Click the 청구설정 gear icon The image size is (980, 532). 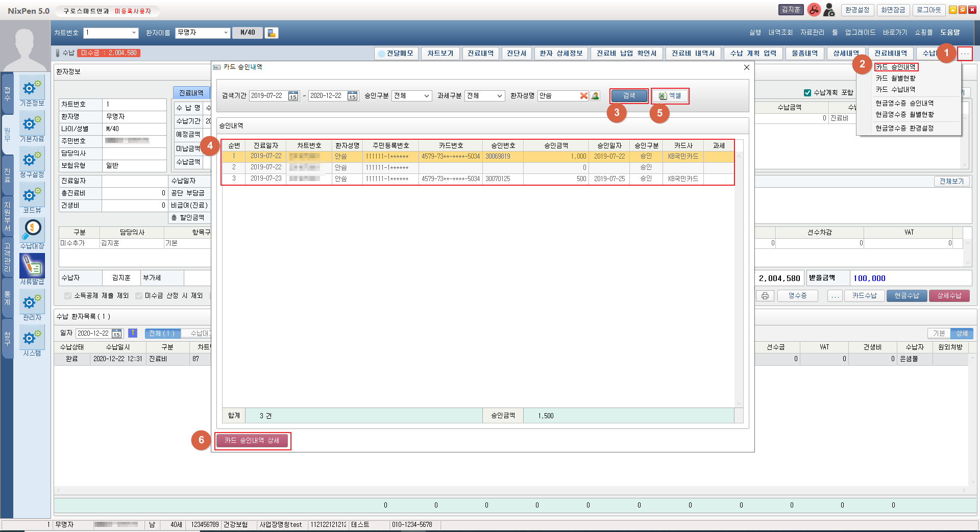[x=32, y=160]
